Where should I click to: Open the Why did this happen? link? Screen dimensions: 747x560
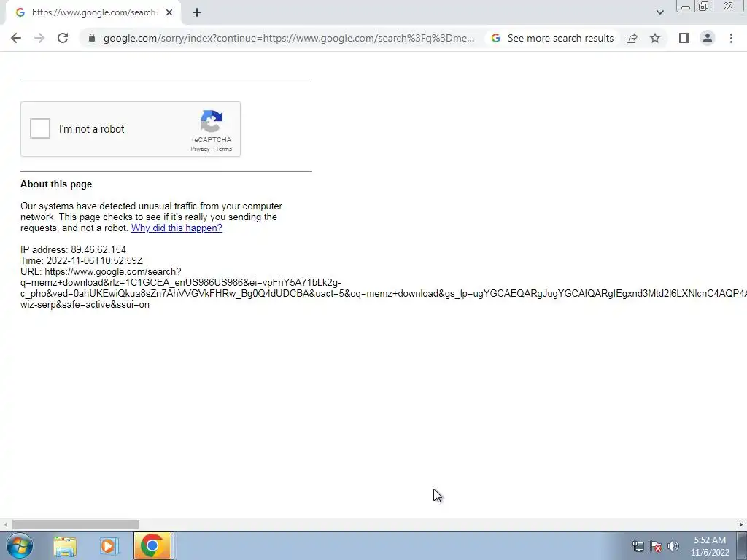[x=177, y=227]
